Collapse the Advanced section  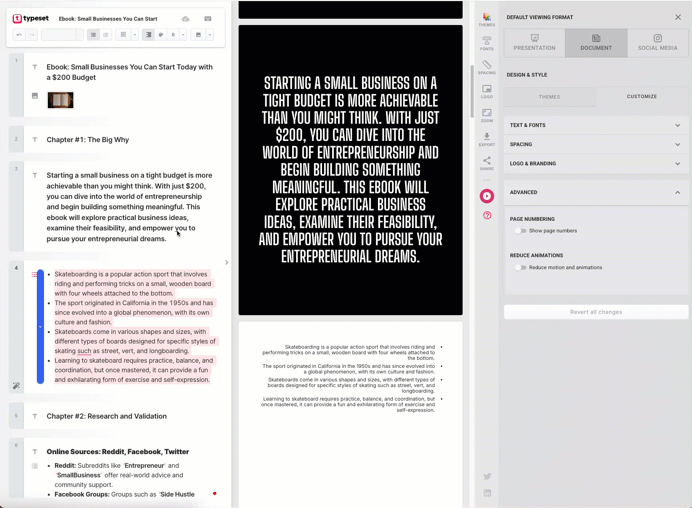[x=596, y=192]
